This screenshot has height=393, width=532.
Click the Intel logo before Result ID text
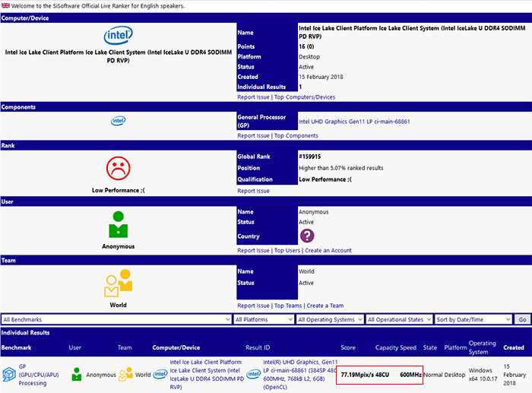pyautogui.click(x=253, y=374)
